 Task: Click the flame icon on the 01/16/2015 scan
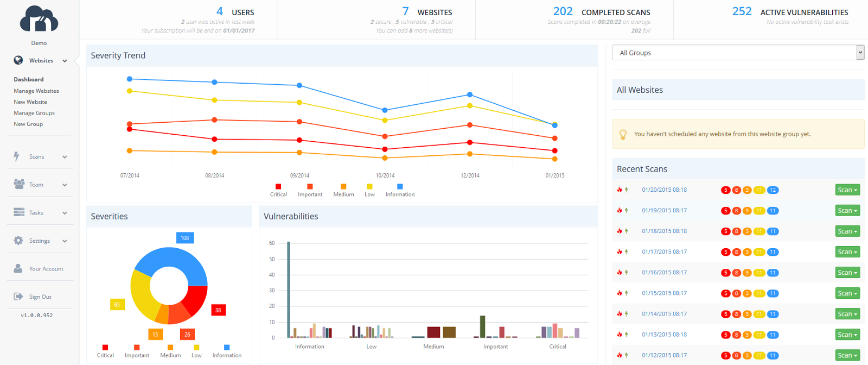point(620,272)
